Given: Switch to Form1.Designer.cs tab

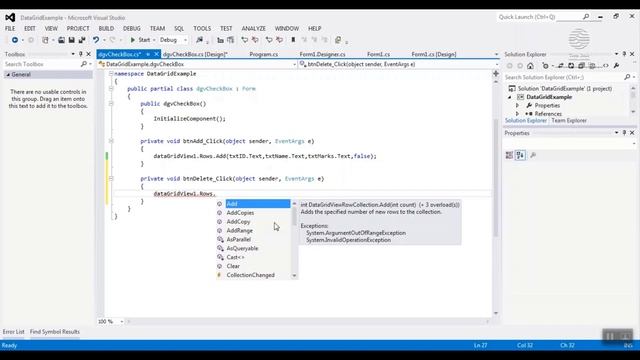Looking at the screenshot, I should 322,54.
